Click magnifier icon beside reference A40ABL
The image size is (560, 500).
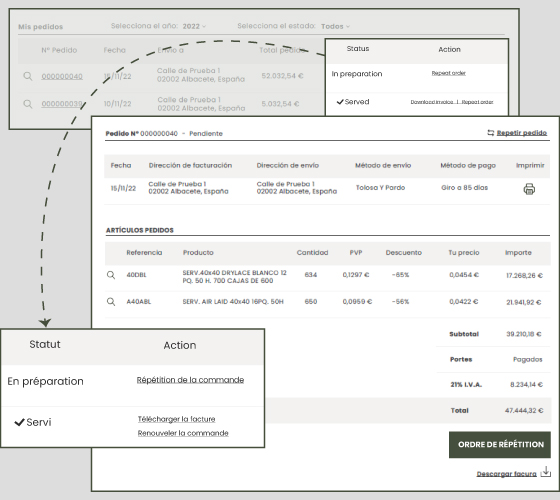pyautogui.click(x=111, y=302)
